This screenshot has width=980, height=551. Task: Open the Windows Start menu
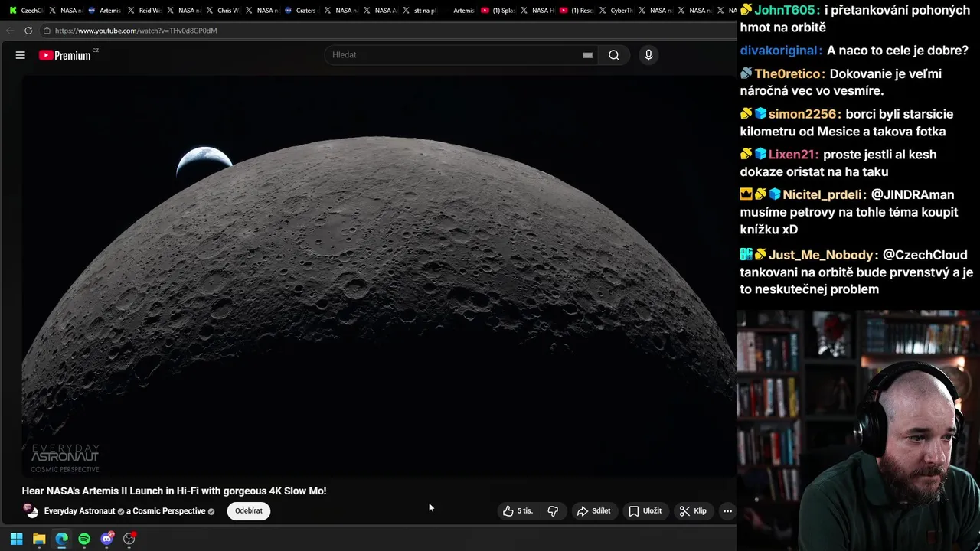pos(16,539)
